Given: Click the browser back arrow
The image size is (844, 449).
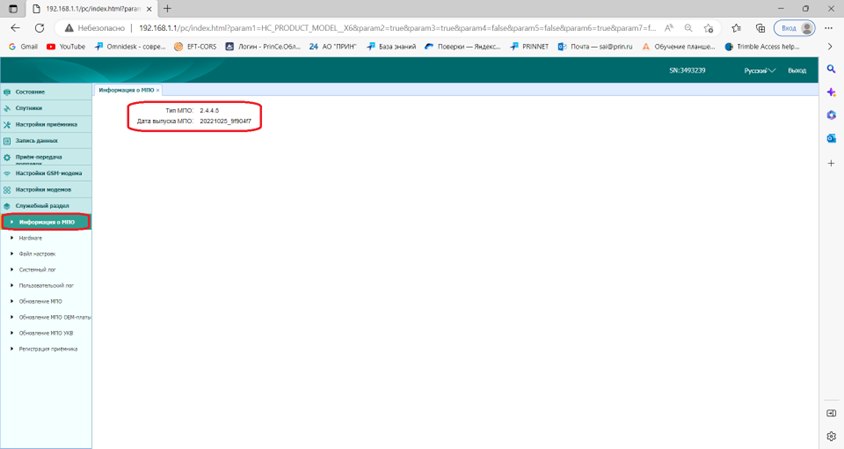Looking at the screenshot, I should coord(15,28).
